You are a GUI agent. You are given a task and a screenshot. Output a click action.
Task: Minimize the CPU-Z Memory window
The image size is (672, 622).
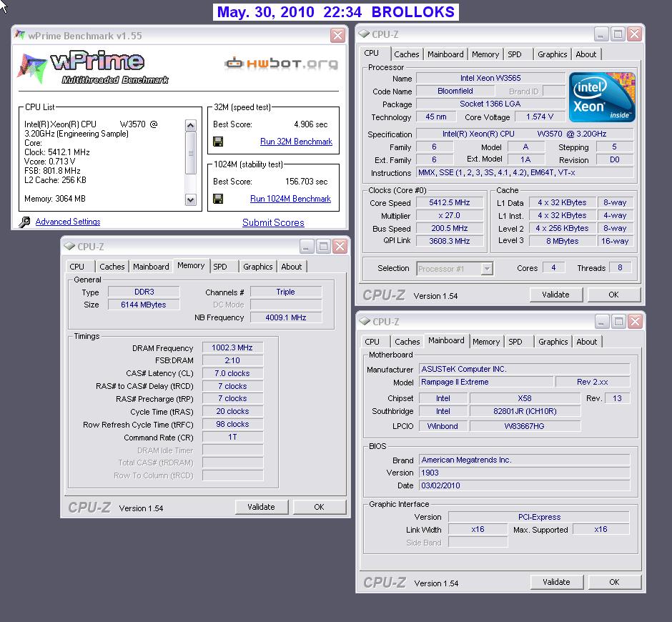tap(307, 247)
